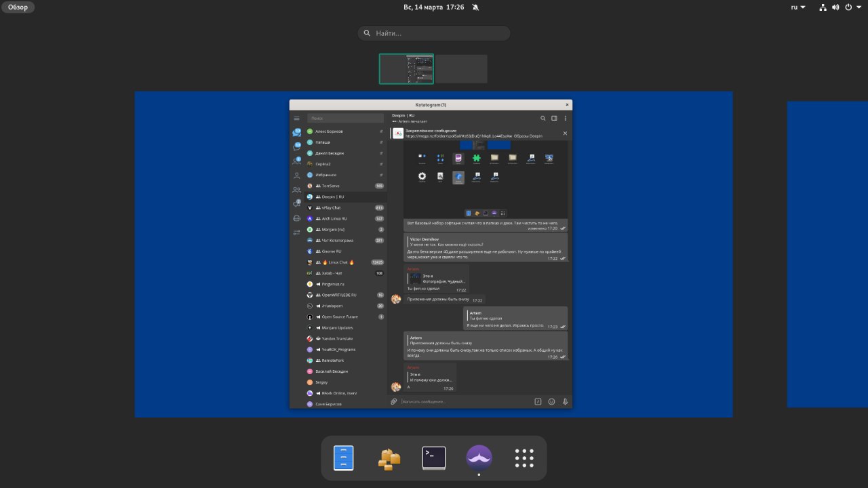Open bot chat 'Yandex.Translate'

coord(345,338)
